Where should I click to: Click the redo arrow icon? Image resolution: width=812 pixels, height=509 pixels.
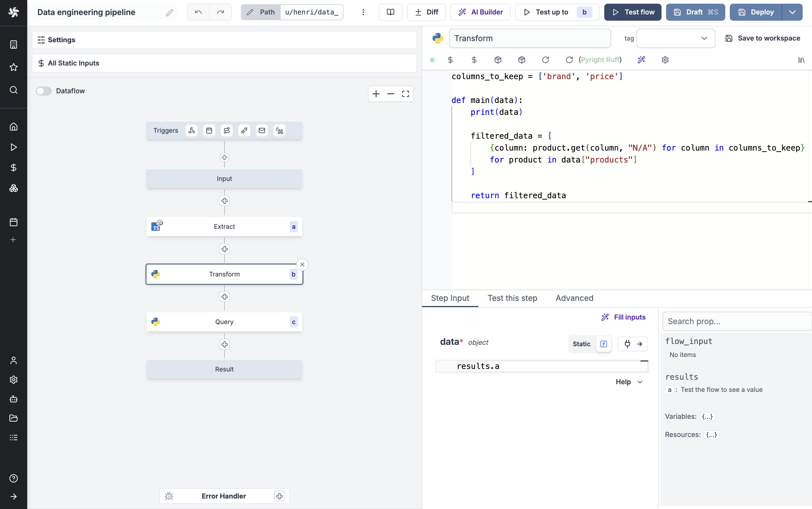point(221,12)
